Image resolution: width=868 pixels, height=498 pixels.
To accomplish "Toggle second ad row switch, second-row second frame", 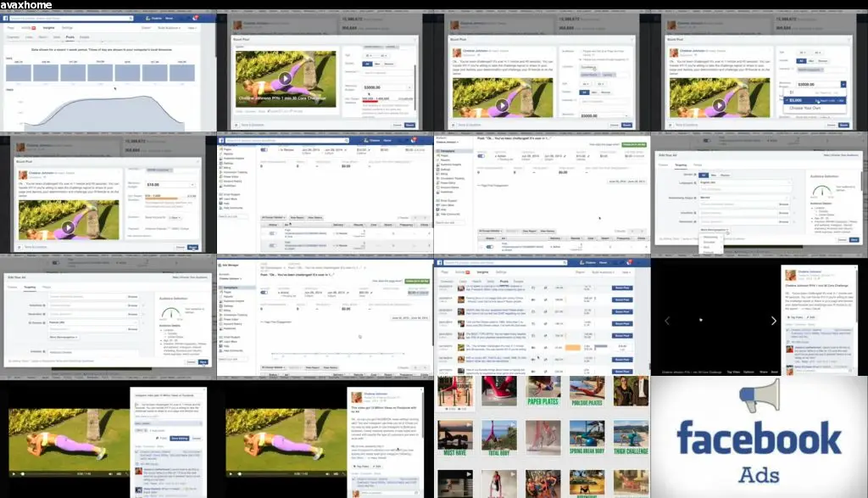I will coord(272,245).
